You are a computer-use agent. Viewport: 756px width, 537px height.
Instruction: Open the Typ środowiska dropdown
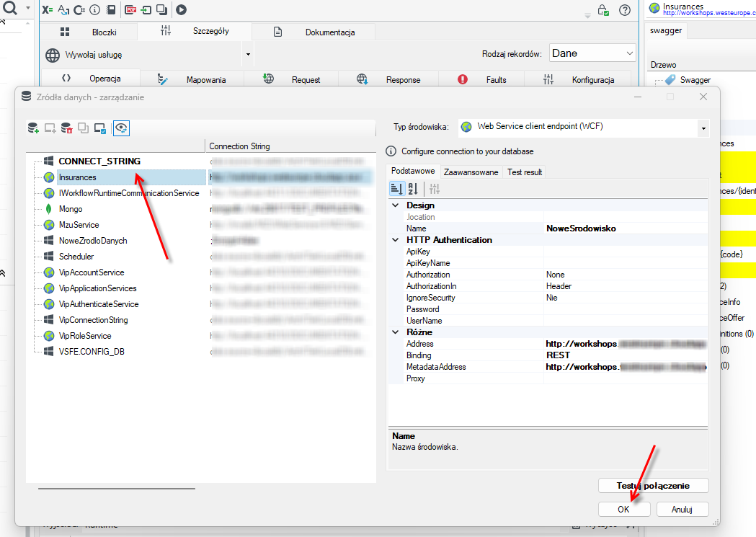pos(703,128)
